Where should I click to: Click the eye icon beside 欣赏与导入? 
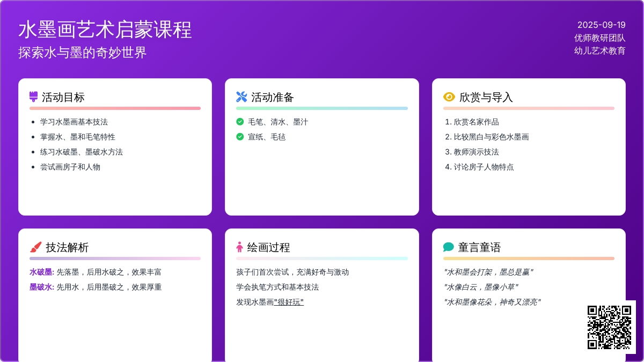point(449,97)
